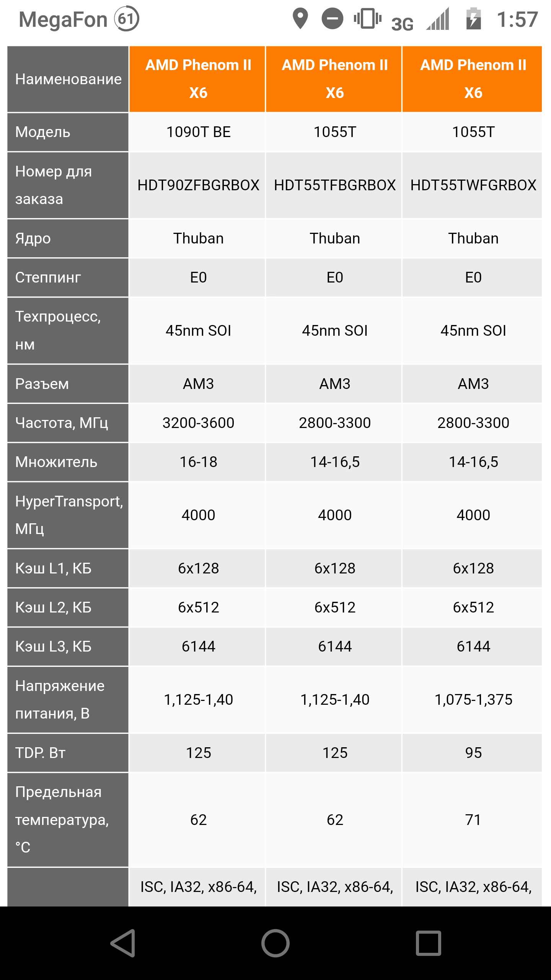Tap the 3200-3600 frequency value

point(198,423)
